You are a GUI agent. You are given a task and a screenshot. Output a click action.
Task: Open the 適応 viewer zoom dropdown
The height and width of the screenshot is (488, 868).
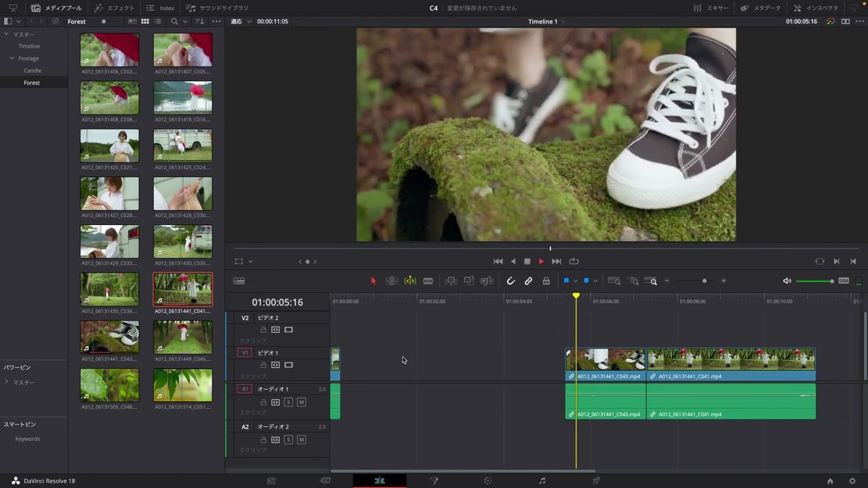pyautogui.click(x=241, y=22)
